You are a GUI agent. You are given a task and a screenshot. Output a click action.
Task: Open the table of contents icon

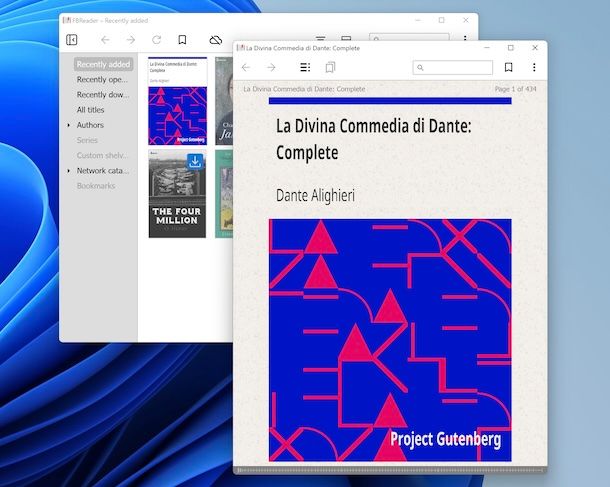[x=305, y=68]
